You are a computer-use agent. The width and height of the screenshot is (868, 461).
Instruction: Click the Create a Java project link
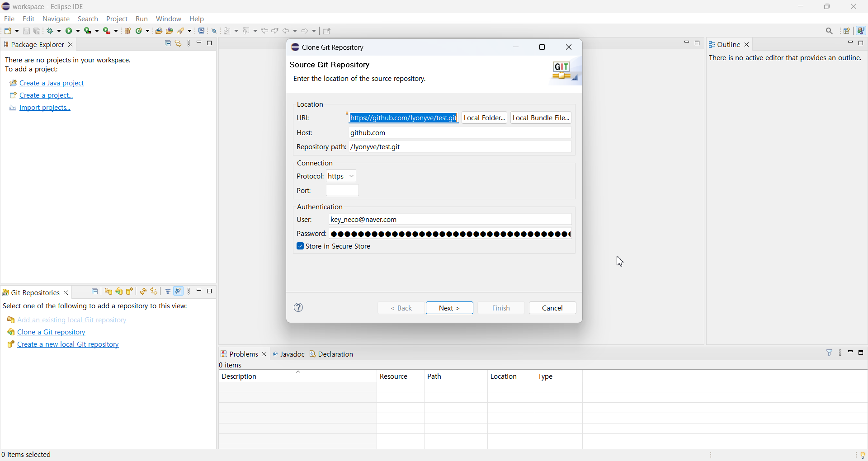point(52,83)
